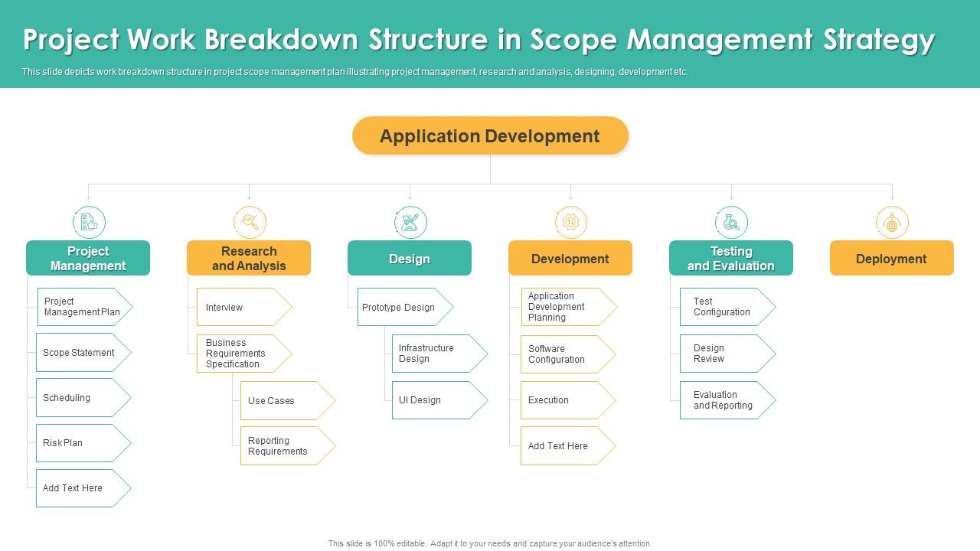Click the Execution item
This screenshot has height=551, width=980.
pyautogui.click(x=568, y=400)
